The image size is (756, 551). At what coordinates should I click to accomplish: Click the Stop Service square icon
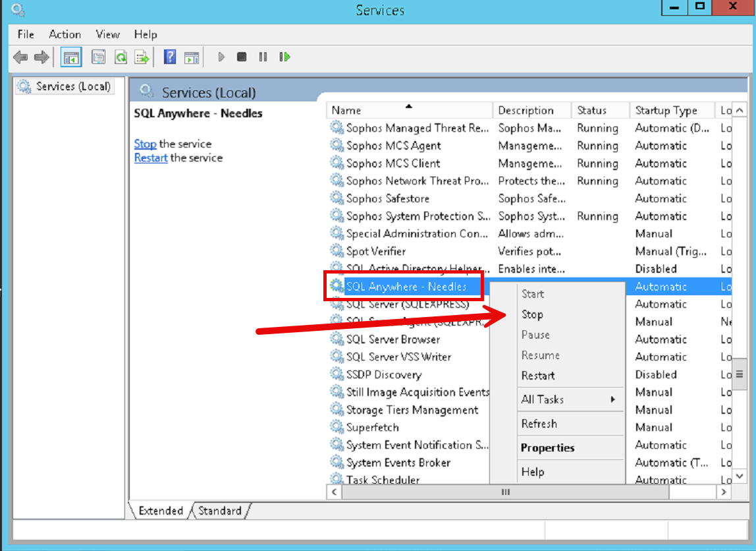[242, 57]
